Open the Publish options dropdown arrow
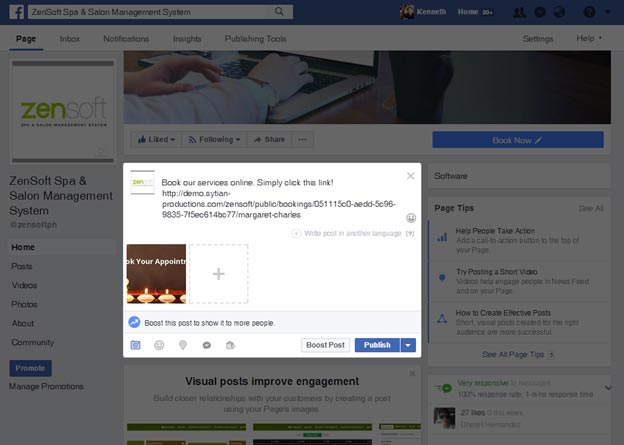The image size is (624, 445). tap(408, 345)
